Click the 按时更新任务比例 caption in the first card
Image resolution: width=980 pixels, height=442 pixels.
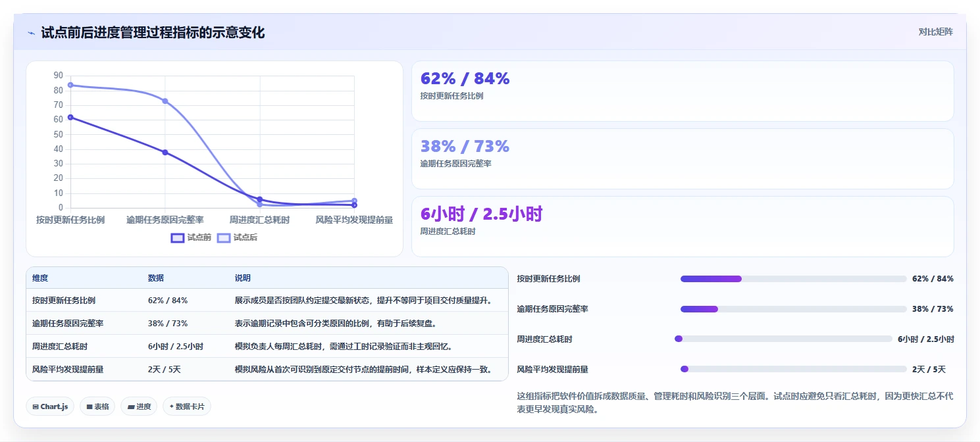(452, 96)
